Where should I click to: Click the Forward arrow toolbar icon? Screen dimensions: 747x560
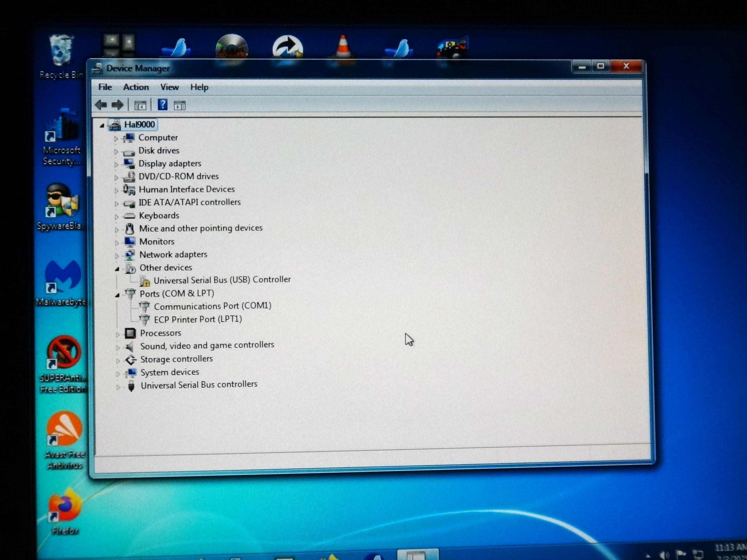[118, 105]
